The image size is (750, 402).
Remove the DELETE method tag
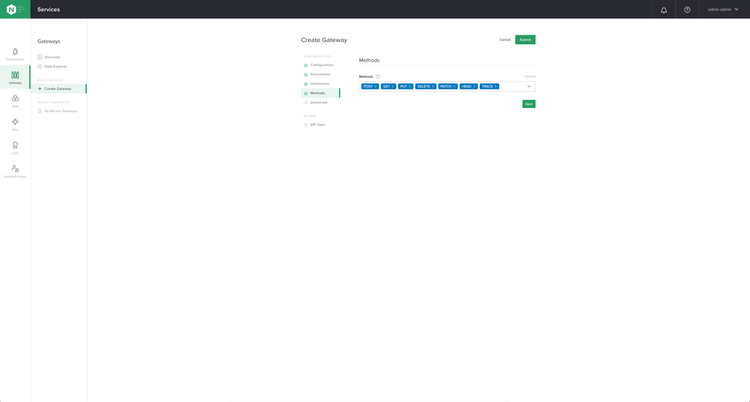click(x=433, y=87)
